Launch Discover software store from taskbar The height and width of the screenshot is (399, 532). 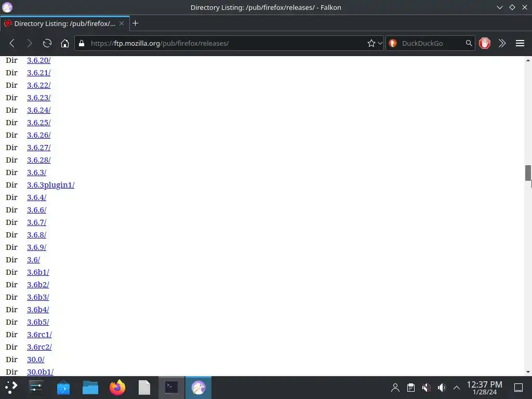(63, 388)
